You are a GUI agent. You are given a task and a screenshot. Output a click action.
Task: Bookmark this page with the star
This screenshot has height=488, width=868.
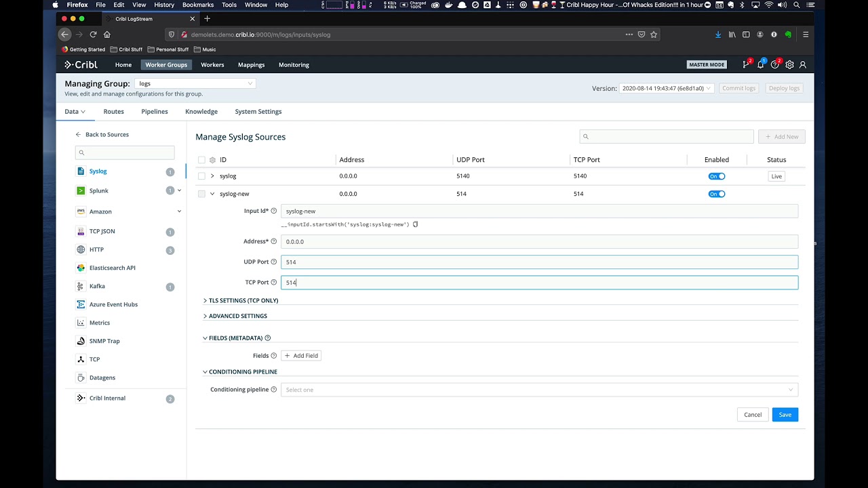654,34
